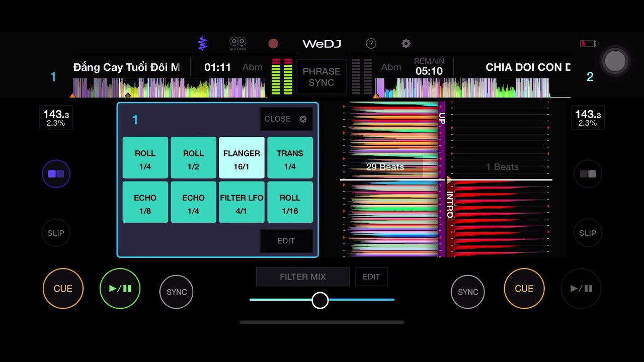
Task: Tap the INTRO phrase marker
Action: (x=450, y=204)
